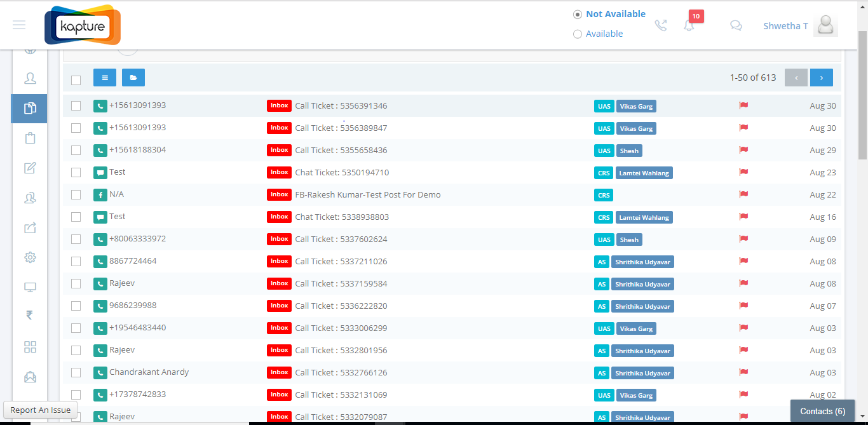Check the select-all tickets checkbox
Image resolution: width=868 pixels, height=425 pixels.
pos(76,80)
